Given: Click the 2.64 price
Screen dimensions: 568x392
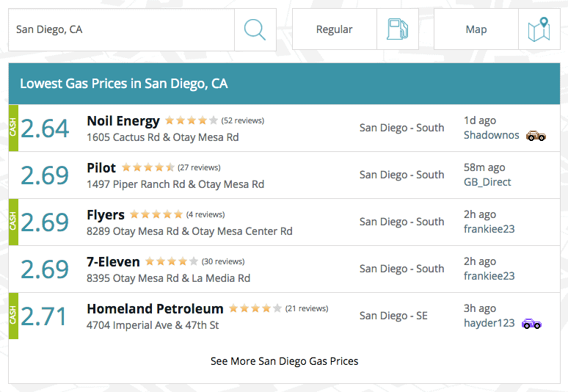Looking at the screenshot, I should point(45,128).
